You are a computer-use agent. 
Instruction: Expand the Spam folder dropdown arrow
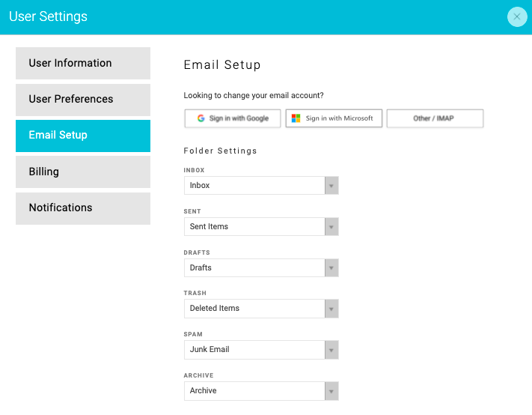point(331,350)
